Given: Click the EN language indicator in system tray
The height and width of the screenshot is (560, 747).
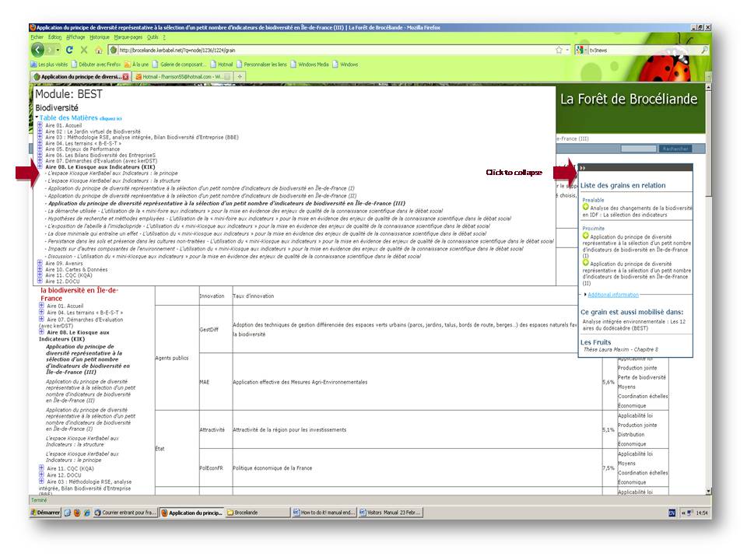Looking at the screenshot, I should (672, 513).
